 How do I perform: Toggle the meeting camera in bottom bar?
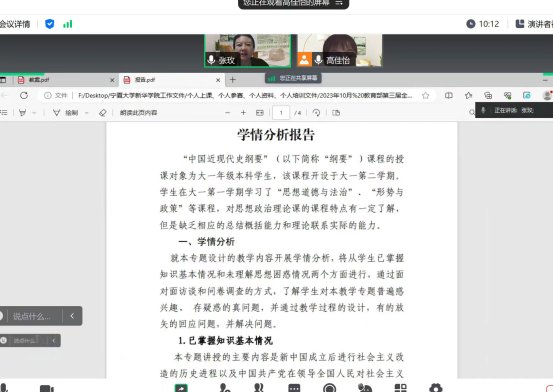pos(47,388)
